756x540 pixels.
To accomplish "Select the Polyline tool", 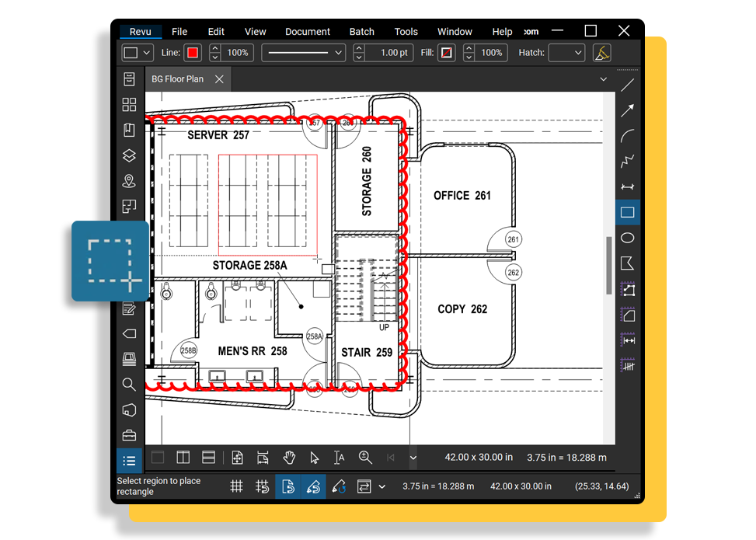I will [x=628, y=161].
